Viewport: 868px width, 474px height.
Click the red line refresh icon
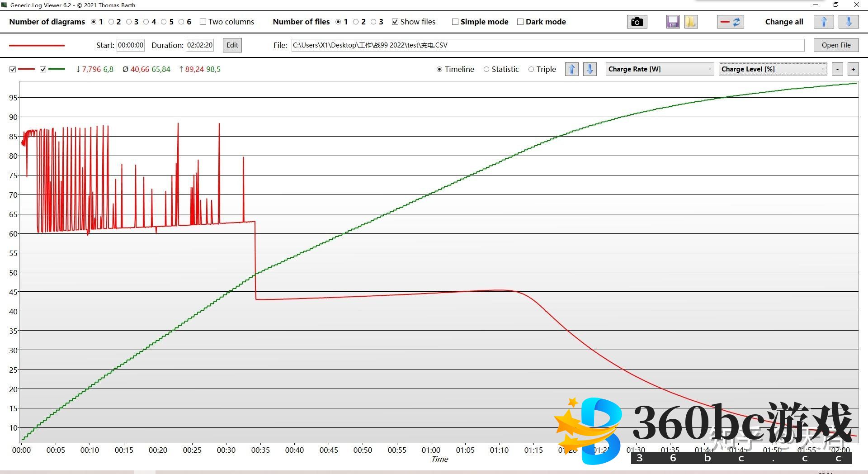pos(730,22)
